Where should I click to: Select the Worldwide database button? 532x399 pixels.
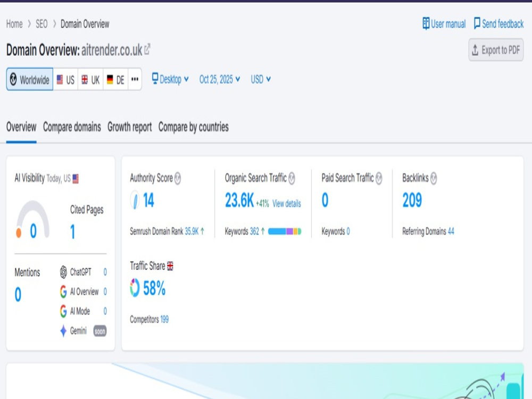click(29, 79)
